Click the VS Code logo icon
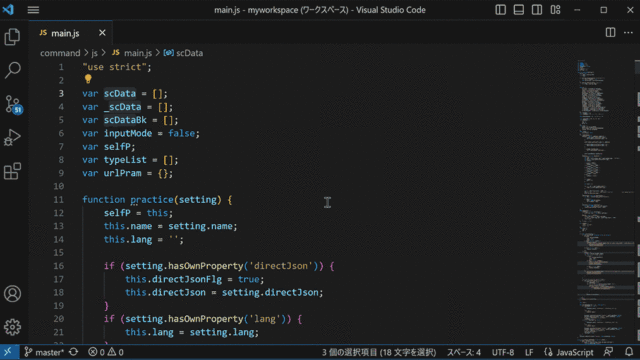Image resolution: width=640 pixels, height=360 pixels. point(8,9)
